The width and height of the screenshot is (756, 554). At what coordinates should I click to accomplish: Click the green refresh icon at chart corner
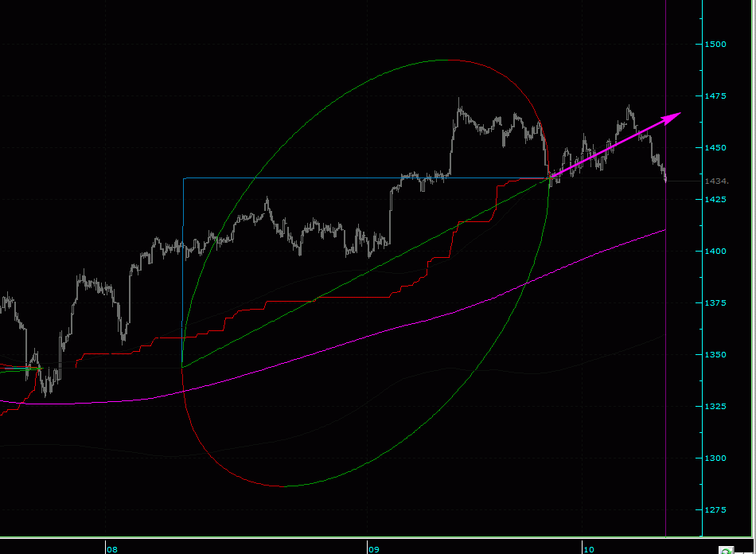(x=726, y=550)
